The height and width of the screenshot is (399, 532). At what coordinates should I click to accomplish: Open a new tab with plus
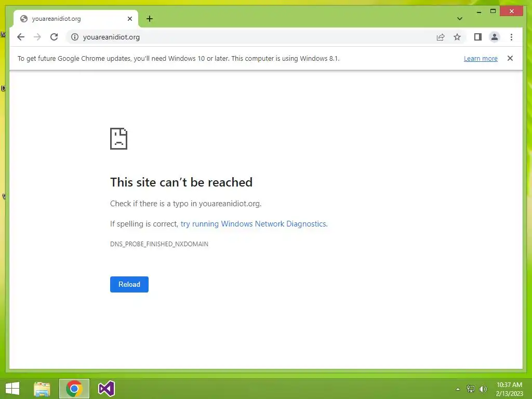pyautogui.click(x=149, y=19)
